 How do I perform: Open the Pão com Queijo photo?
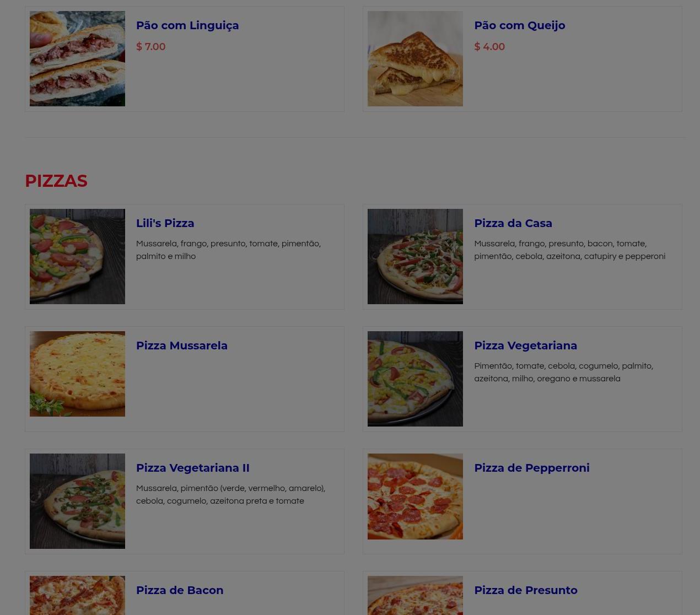click(415, 58)
